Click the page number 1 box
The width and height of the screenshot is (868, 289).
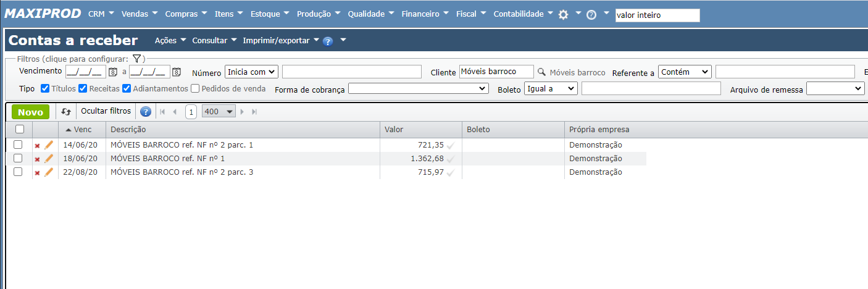pos(191,112)
